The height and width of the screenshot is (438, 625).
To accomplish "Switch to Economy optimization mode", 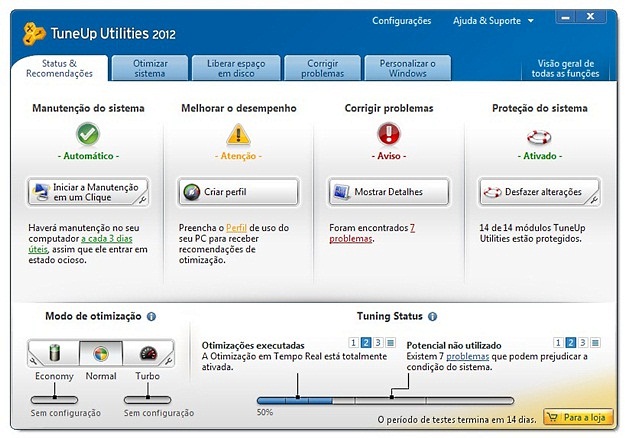I will [54, 354].
